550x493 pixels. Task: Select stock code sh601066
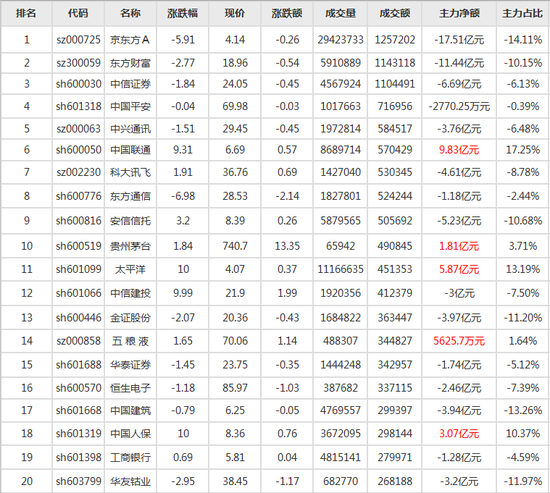pyautogui.click(x=78, y=293)
